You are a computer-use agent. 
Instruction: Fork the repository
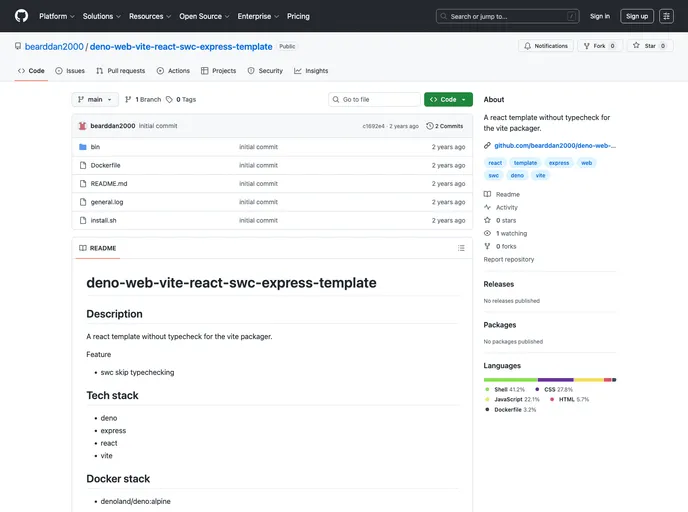[600, 46]
